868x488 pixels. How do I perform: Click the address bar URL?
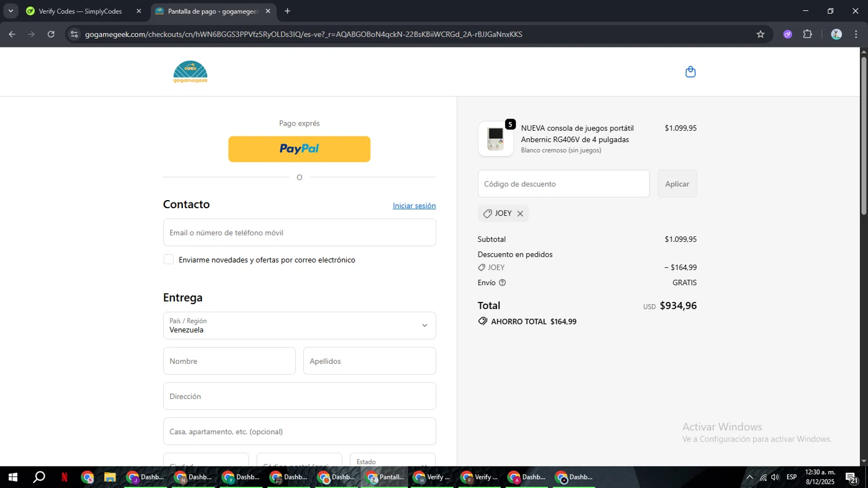pos(304,34)
